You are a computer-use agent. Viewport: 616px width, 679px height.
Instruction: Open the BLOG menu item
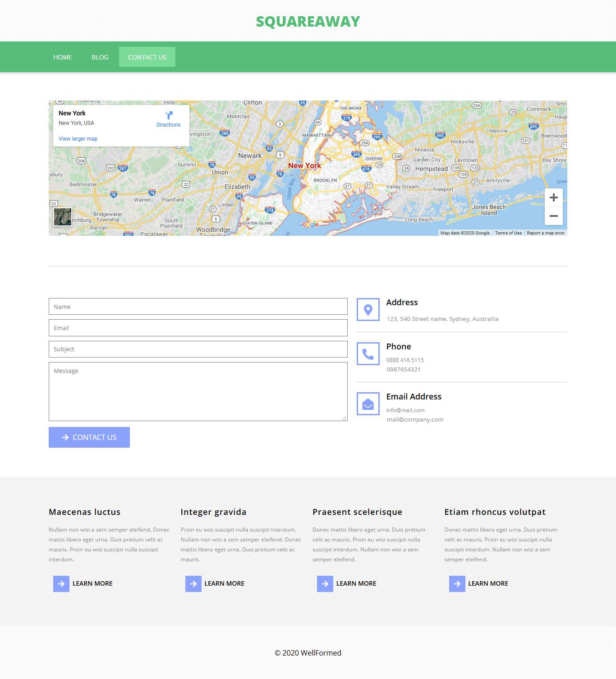click(100, 57)
